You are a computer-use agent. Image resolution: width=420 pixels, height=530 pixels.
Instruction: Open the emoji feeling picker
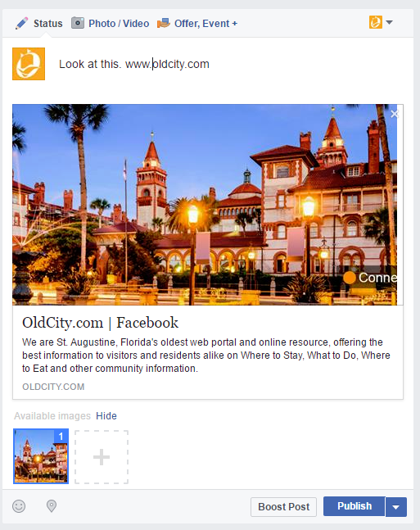click(19, 506)
